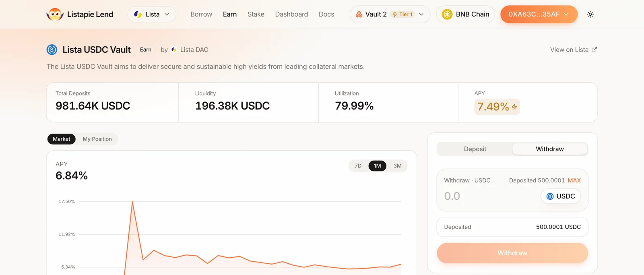644x275 pixels.
Task: Click the lightning bolt icon next to 7.49%
Action: point(514,107)
